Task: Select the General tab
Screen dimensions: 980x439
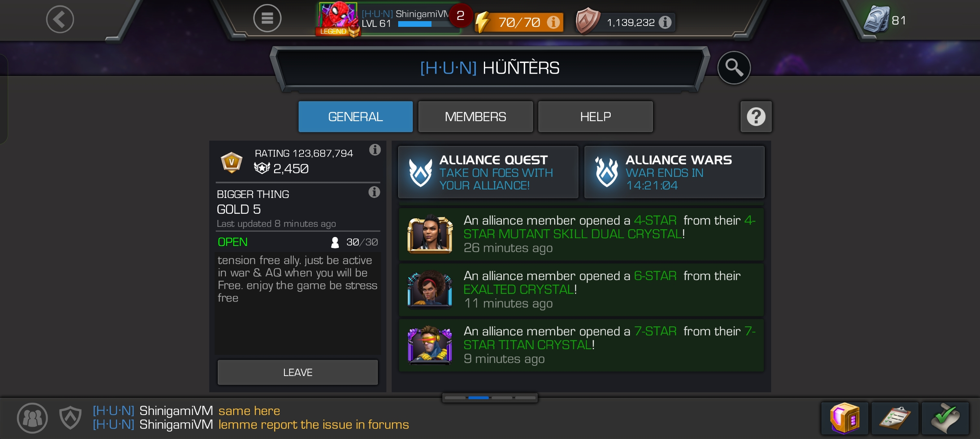Action: tap(356, 117)
